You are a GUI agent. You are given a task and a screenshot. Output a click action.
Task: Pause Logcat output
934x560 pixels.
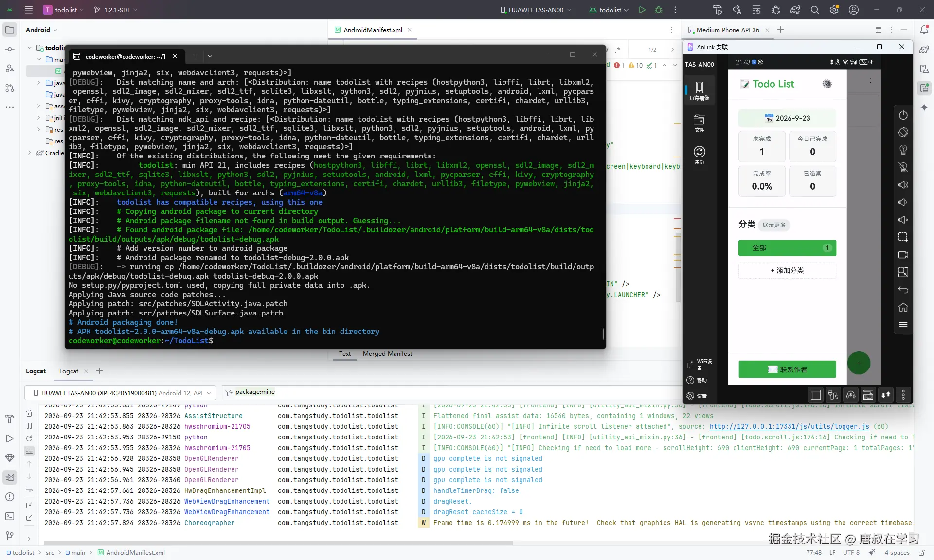pyautogui.click(x=29, y=426)
